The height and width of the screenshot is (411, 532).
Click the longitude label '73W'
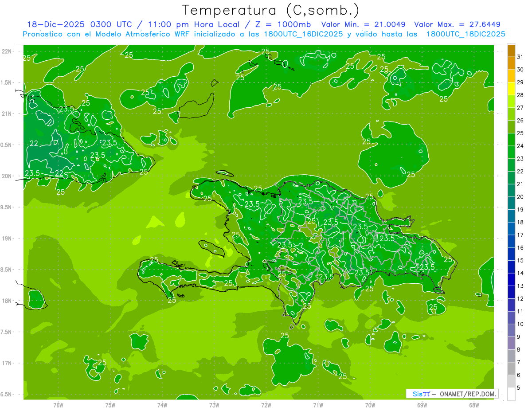214,405
